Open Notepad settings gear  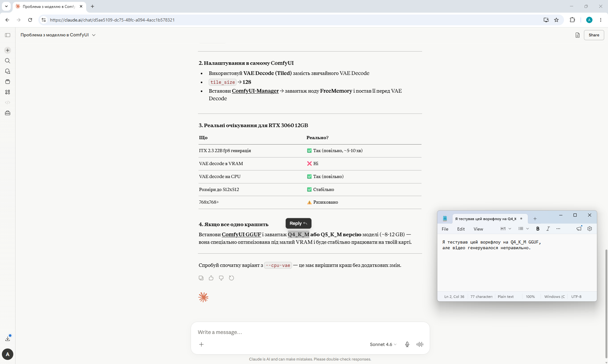point(590,229)
